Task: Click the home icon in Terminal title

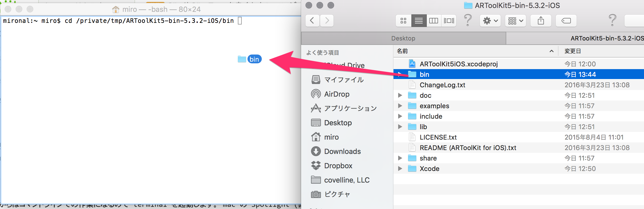Action: 116,9
